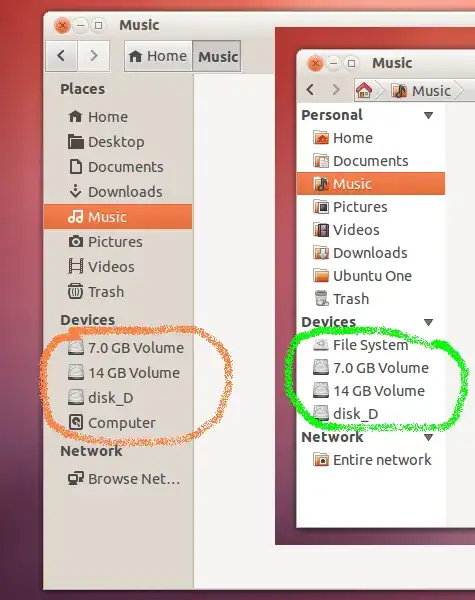The width and height of the screenshot is (475, 600).
Task: Click the Browse Network computers icon
Action: (76, 478)
